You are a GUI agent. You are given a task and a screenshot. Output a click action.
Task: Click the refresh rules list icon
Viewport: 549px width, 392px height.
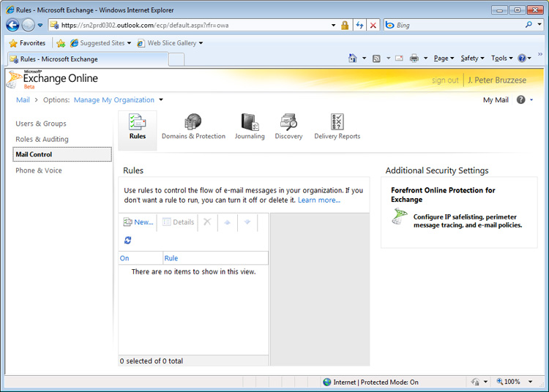pos(128,240)
